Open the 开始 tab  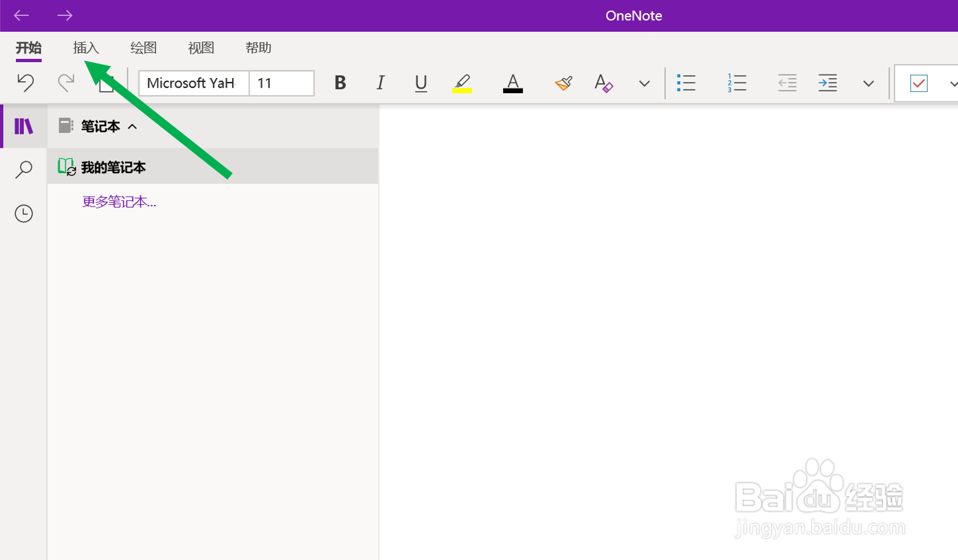[29, 48]
